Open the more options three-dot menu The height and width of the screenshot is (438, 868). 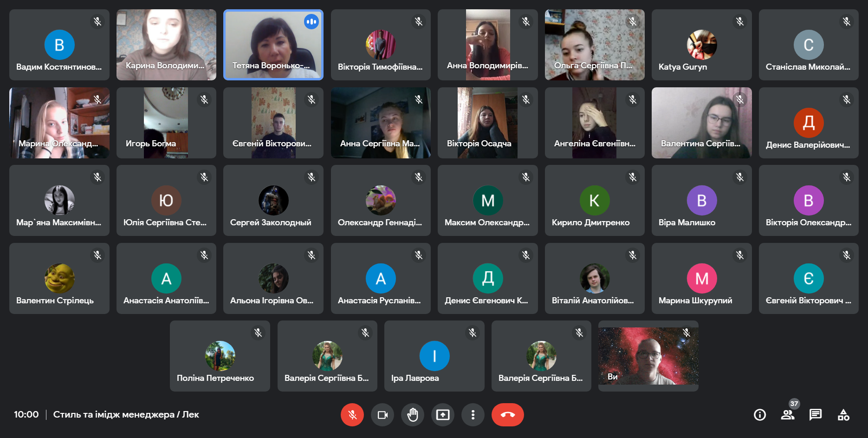click(473, 415)
